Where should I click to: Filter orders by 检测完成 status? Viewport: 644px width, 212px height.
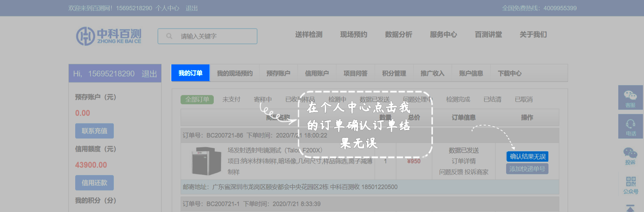pos(458,99)
